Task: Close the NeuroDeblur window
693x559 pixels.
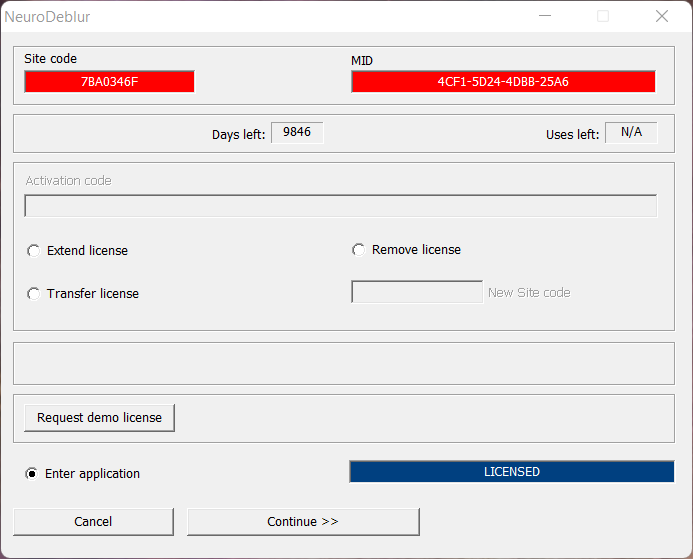Action: [x=662, y=16]
